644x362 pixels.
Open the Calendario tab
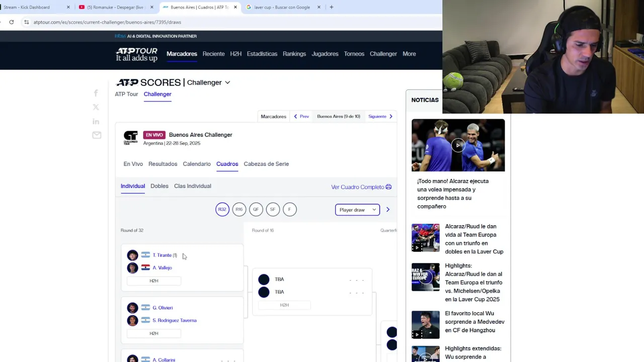pos(197,164)
